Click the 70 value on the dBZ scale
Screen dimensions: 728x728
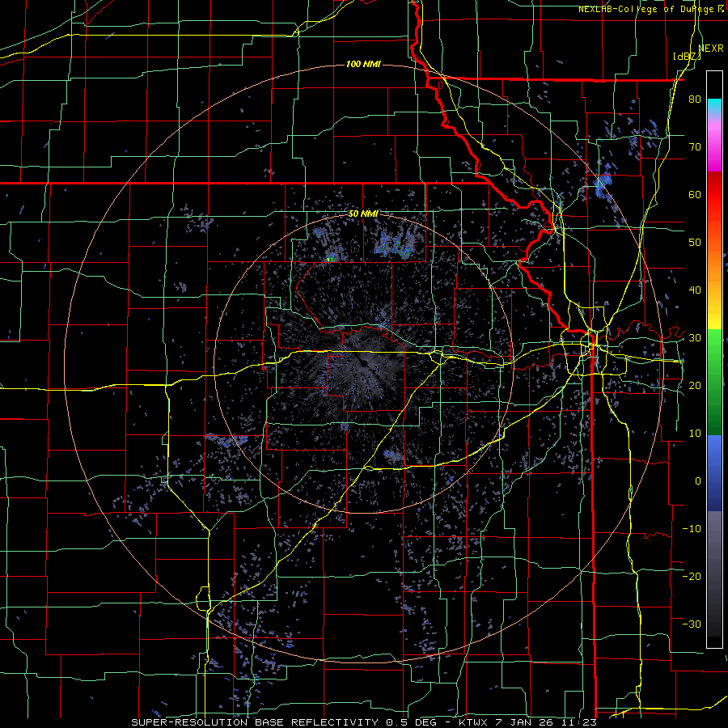(695, 147)
